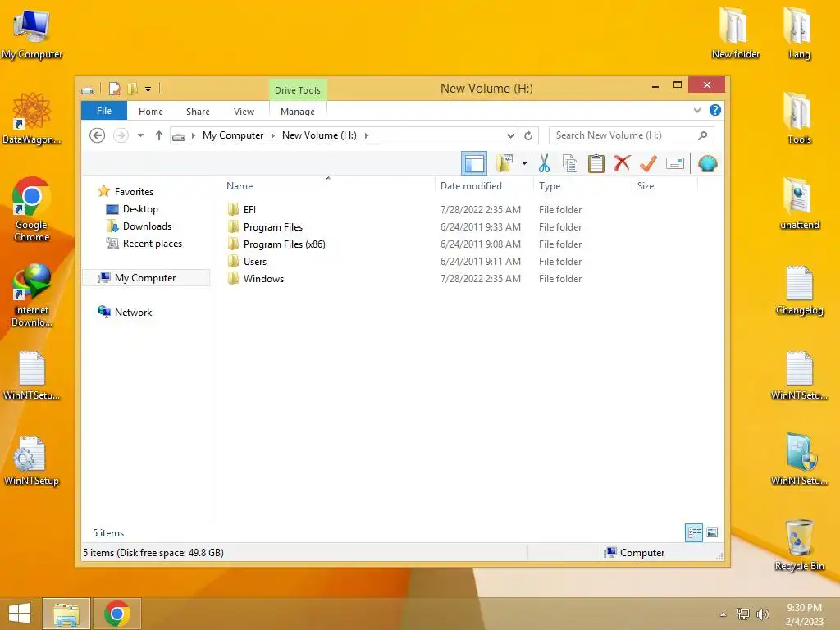Sort by the Type column header

coord(582,186)
